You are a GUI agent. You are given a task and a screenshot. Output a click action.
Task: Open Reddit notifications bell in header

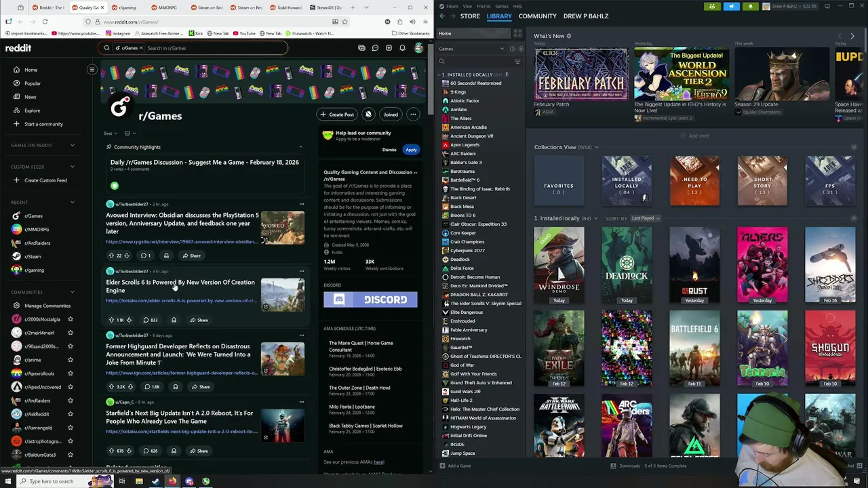pos(402,48)
